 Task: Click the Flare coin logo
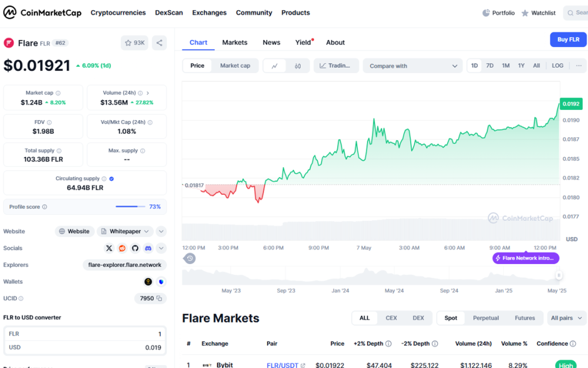9,43
